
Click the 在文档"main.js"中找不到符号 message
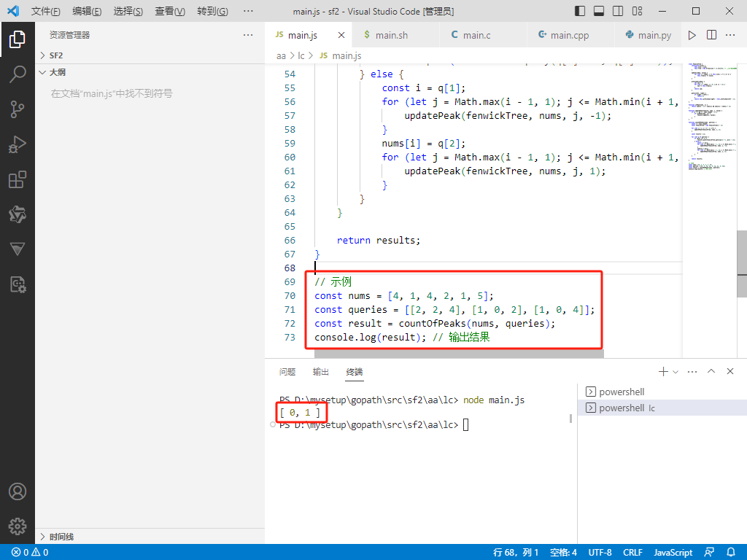[112, 93]
